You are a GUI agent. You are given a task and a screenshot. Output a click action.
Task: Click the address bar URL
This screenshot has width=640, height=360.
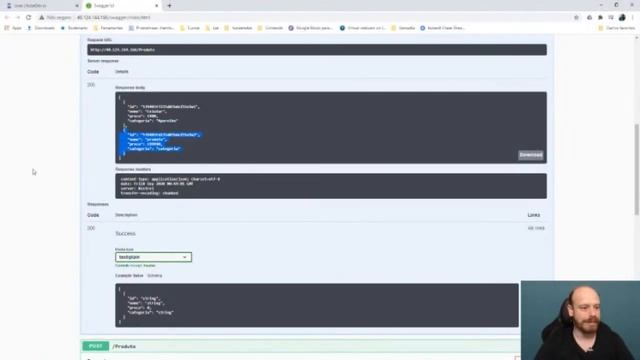pyautogui.click(x=113, y=18)
